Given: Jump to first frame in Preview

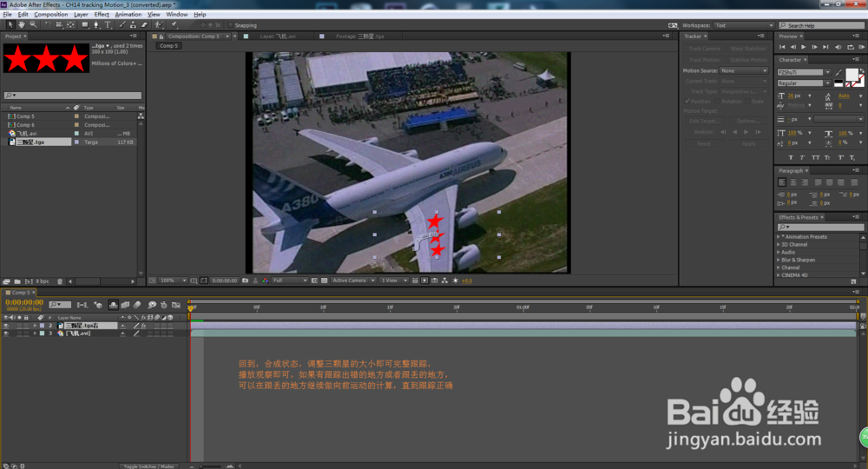Looking at the screenshot, I should click(782, 47).
